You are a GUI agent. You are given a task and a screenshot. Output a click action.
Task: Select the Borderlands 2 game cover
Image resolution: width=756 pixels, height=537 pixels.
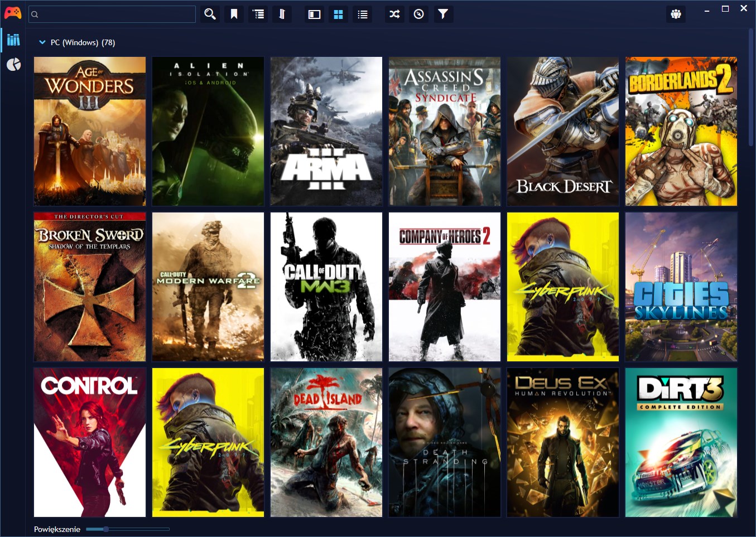point(681,131)
